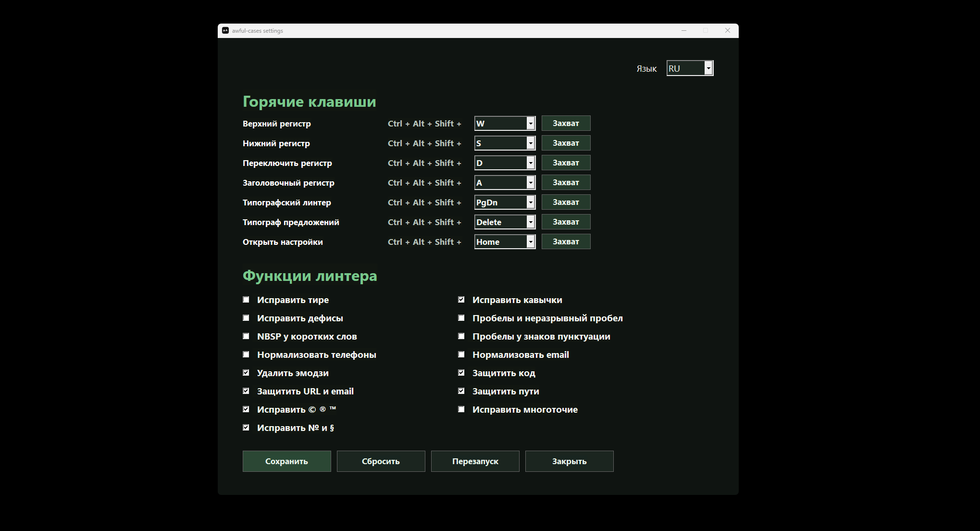Close the awful-cases settings window
The height and width of the screenshot is (531, 980).
click(x=728, y=30)
